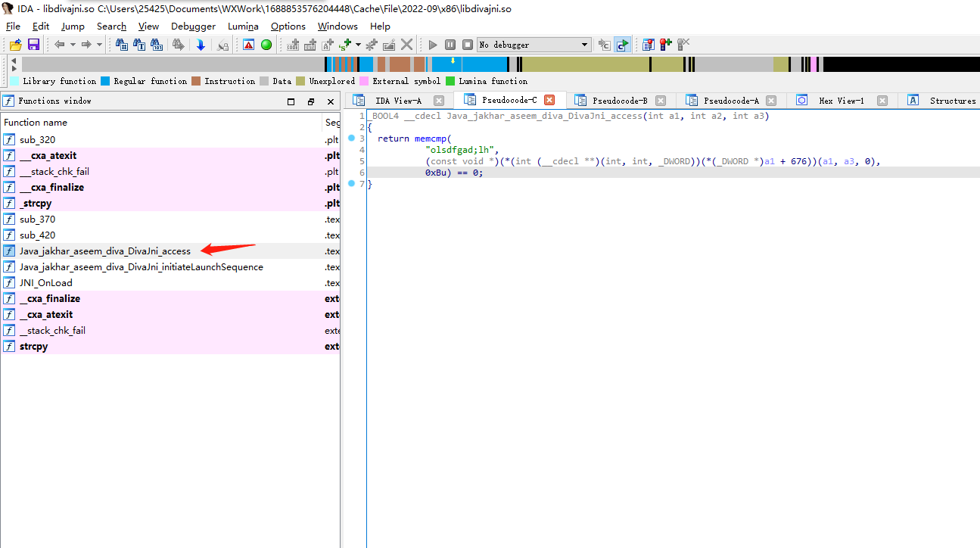The height and width of the screenshot is (548, 980).
Task: Switch to the Hex View-1 tab
Action: [x=841, y=100]
